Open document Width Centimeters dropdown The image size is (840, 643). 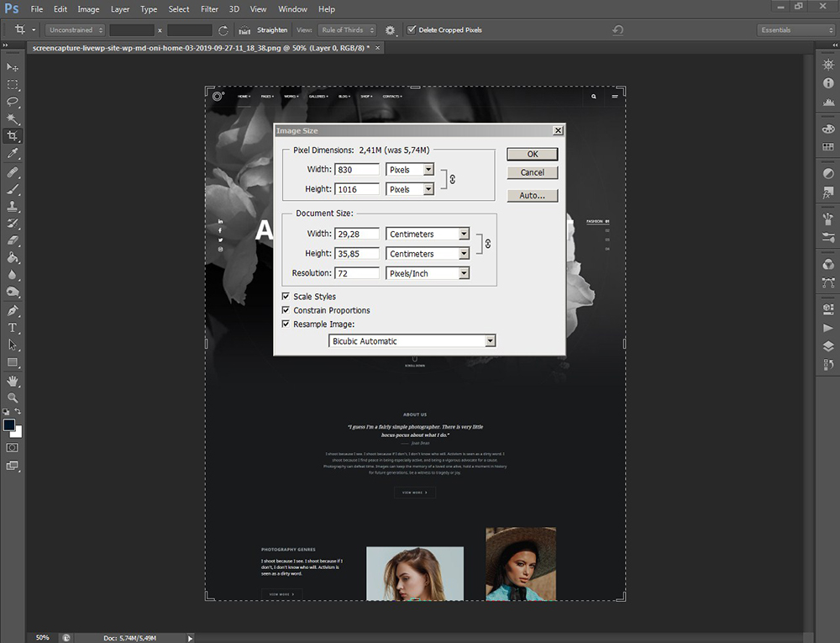pyautogui.click(x=428, y=235)
